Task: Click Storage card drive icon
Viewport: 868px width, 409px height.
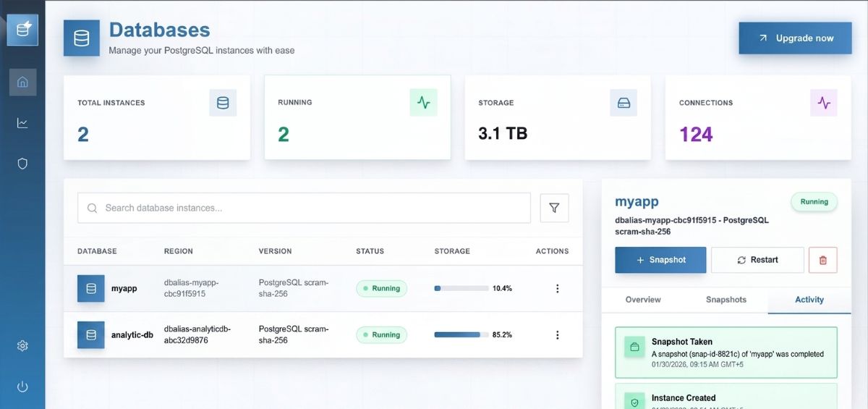Action: [x=624, y=103]
